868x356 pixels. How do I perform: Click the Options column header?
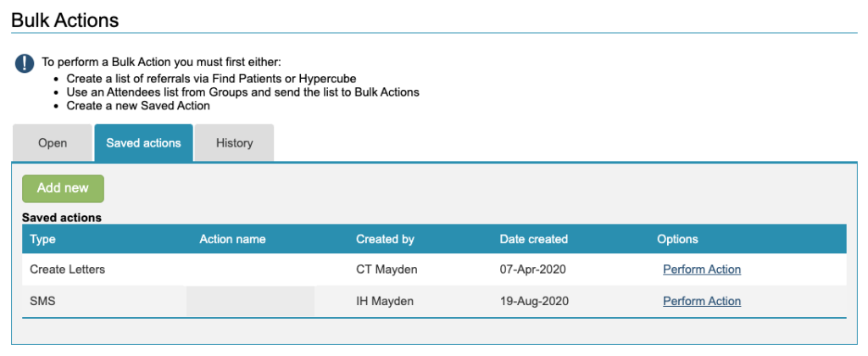pos(677,239)
